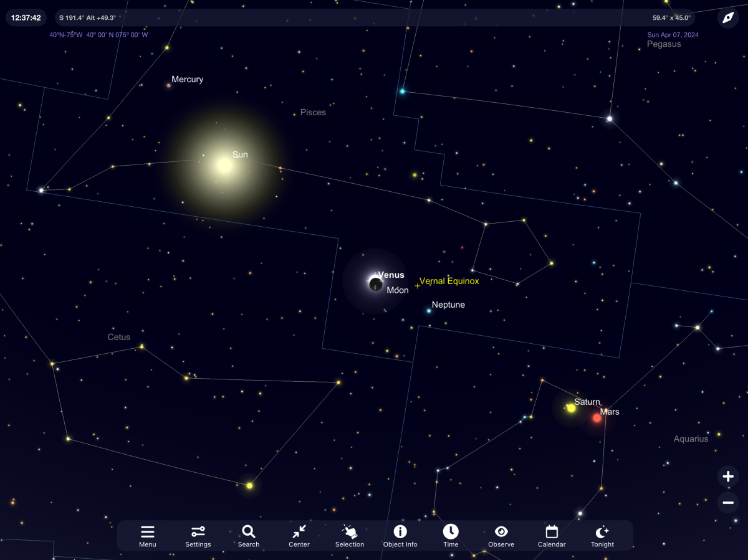This screenshot has width=748, height=560.
Task: Open Settings sliders icon
Action: pos(198,536)
